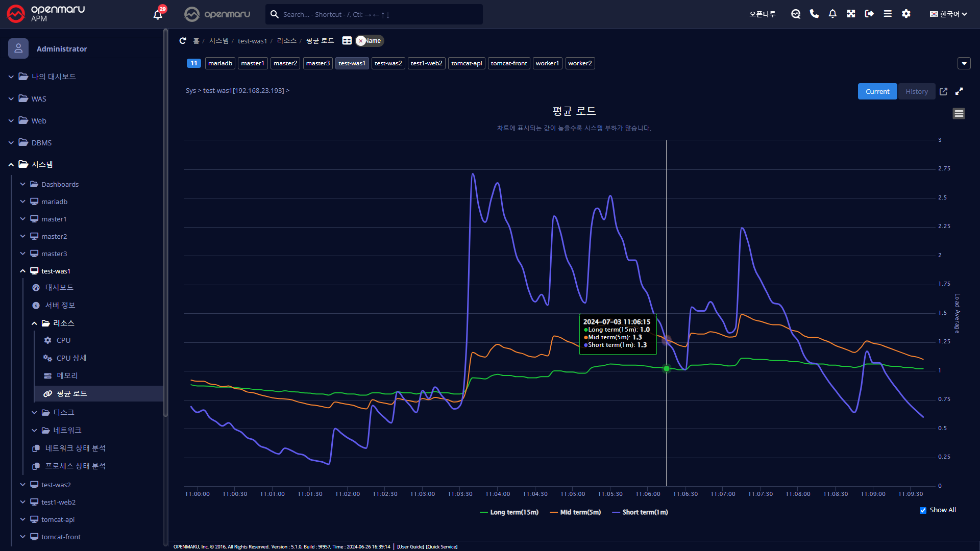The width and height of the screenshot is (980, 551).
Task: Toggle the Name switch off
Action: pyautogui.click(x=370, y=41)
